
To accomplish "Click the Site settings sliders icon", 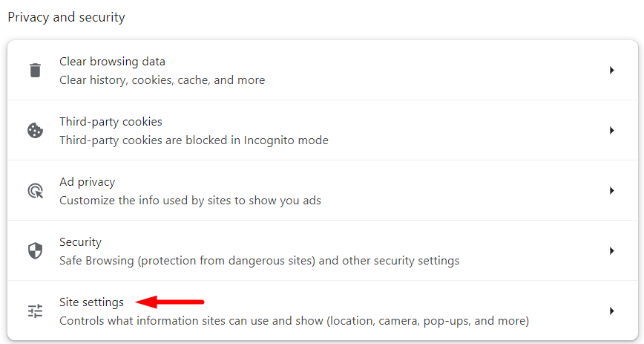I will coord(36,311).
